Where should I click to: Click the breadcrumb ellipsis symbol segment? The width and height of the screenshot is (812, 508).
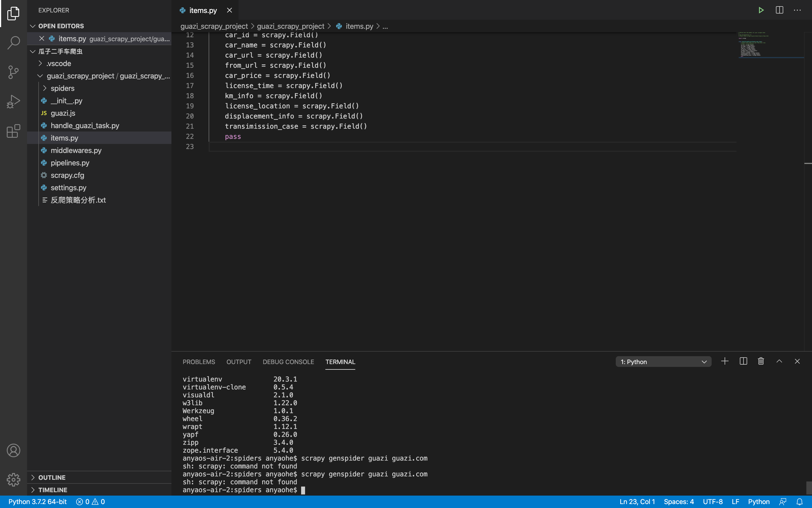[385, 26]
